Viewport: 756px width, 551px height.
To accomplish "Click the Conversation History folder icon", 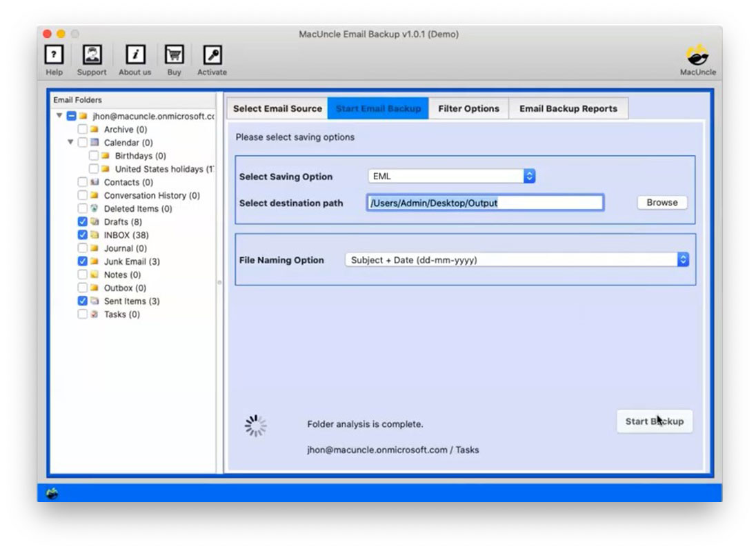I will (x=94, y=195).
